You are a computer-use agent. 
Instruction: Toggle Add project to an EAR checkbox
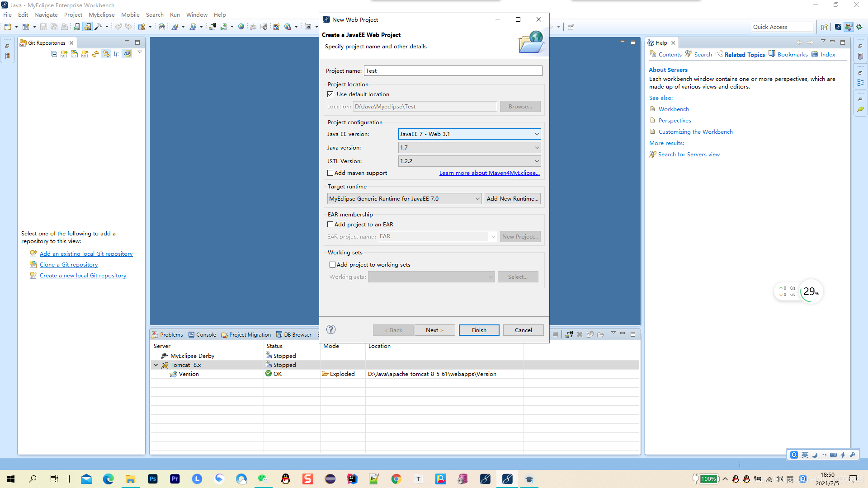(330, 224)
